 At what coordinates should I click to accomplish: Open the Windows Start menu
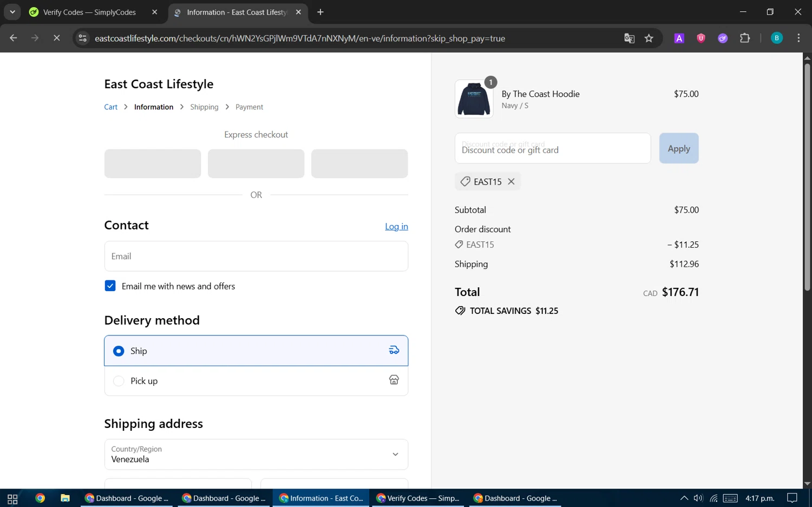(x=12, y=498)
